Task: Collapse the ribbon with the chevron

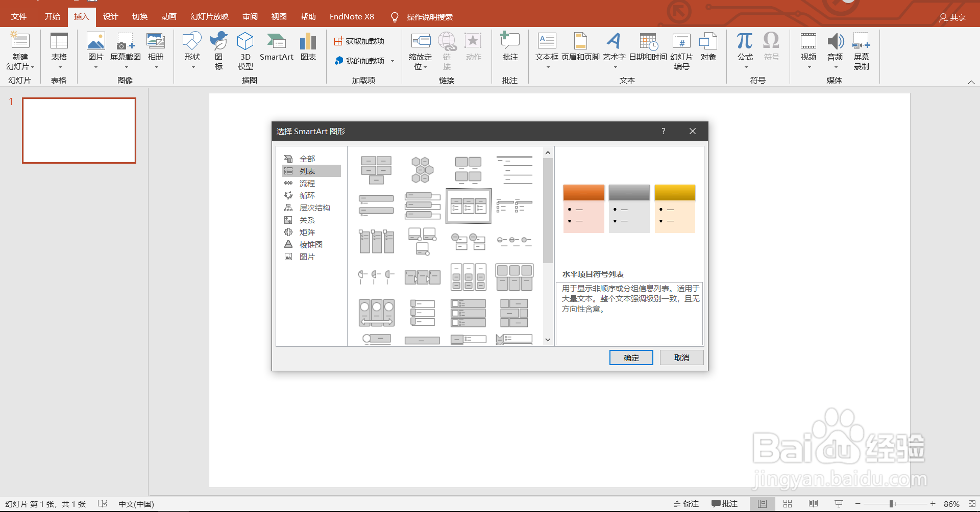Action: (971, 82)
